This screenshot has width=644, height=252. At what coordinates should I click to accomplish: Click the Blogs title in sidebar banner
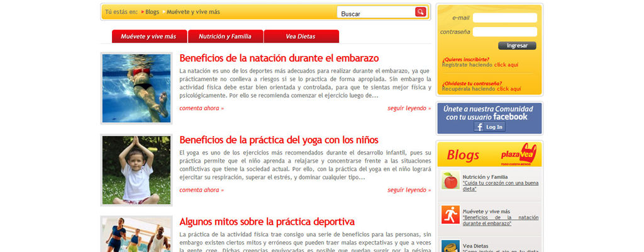coord(463,155)
